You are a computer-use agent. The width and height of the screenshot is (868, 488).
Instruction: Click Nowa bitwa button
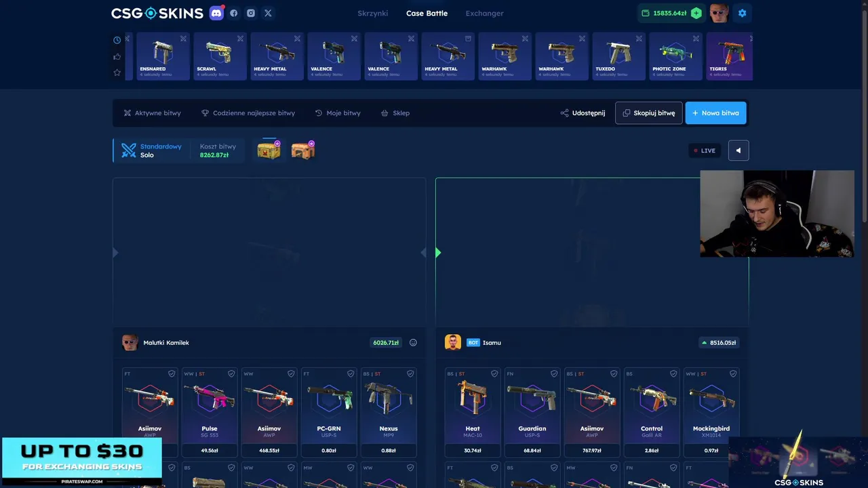(x=715, y=113)
